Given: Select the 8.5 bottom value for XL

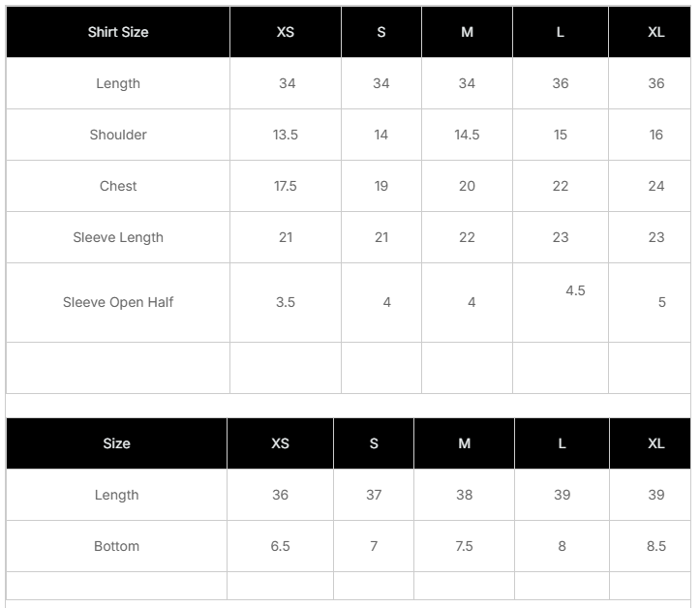Looking at the screenshot, I should click(656, 546).
